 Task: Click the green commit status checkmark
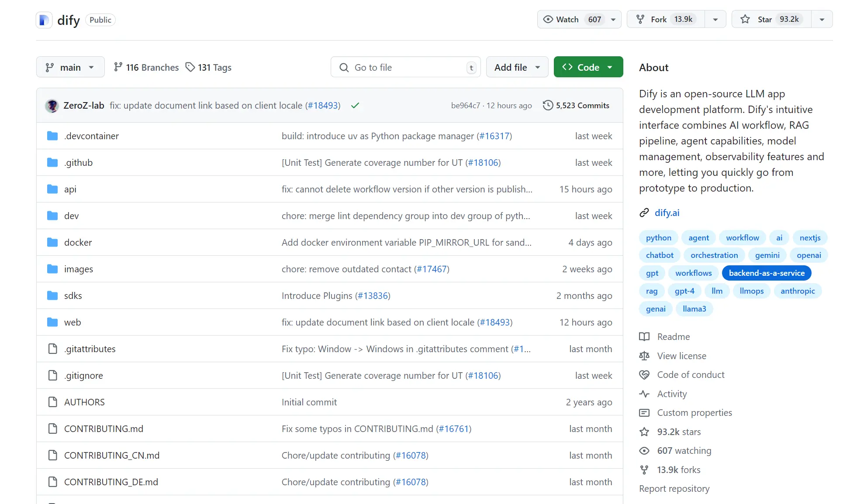pyautogui.click(x=355, y=106)
